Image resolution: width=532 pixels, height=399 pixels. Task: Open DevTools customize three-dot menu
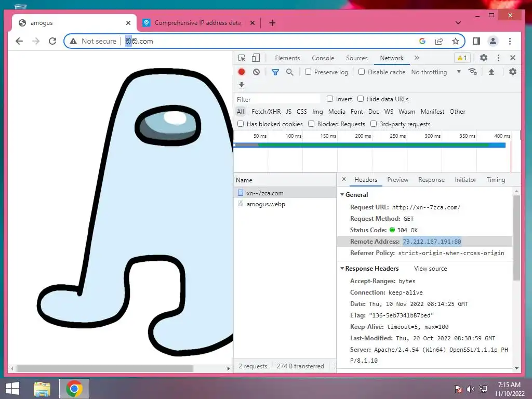[498, 58]
